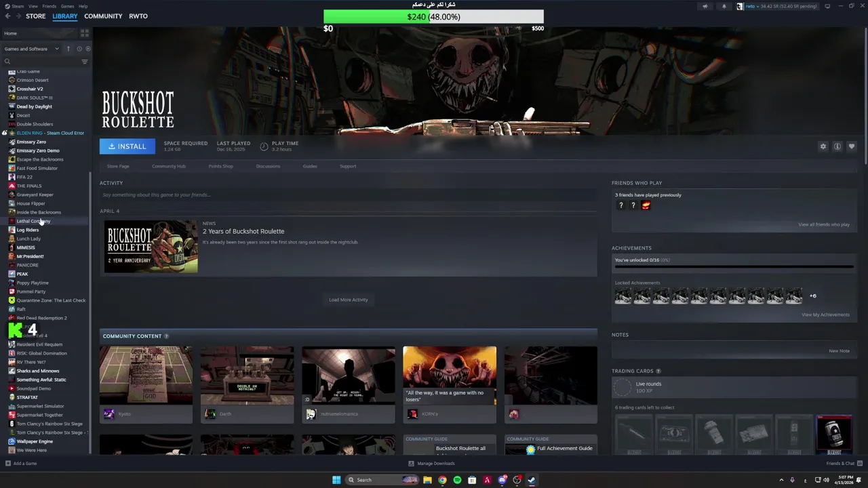This screenshot has width=868, height=488.
Task: Open the 2 Year Anniversary news thumbnail
Action: [151, 246]
